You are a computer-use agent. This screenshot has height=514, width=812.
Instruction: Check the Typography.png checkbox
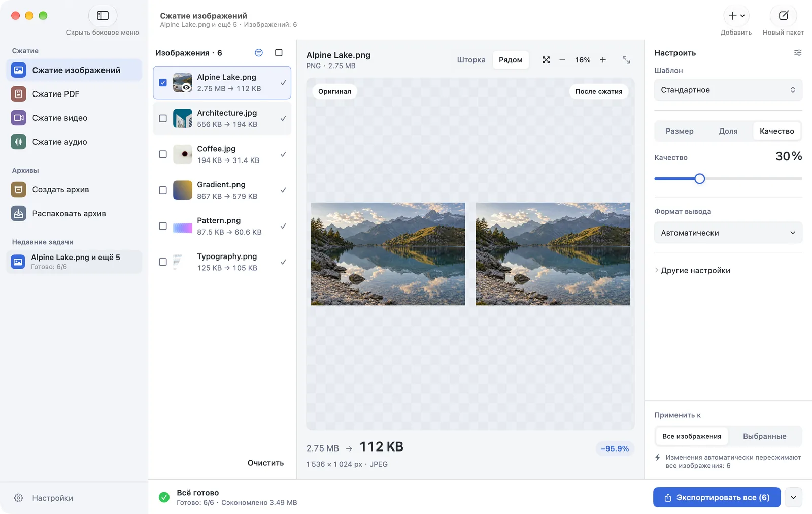pyautogui.click(x=163, y=262)
